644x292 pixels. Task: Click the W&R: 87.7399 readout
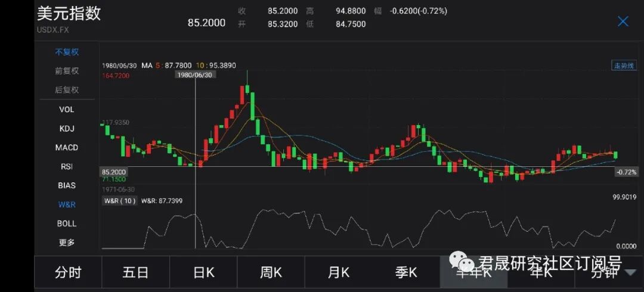tap(162, 201)
